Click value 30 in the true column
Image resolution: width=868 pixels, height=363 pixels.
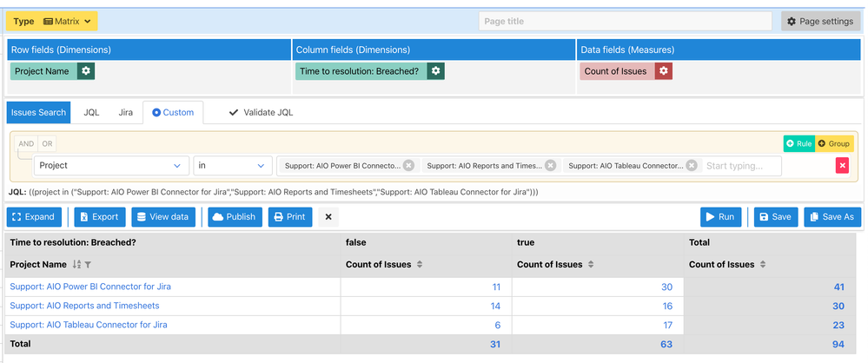point(666,287)
